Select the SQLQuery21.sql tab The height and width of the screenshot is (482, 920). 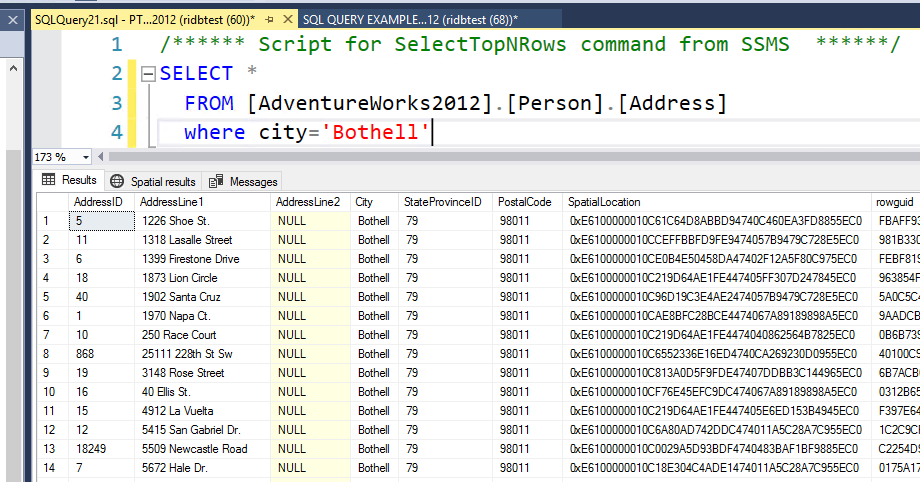pos(145,19)
